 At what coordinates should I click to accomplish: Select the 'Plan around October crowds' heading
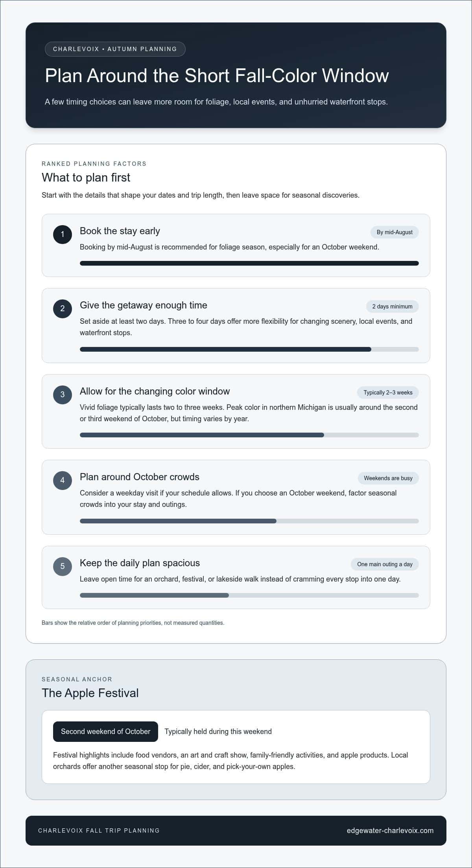140,477
